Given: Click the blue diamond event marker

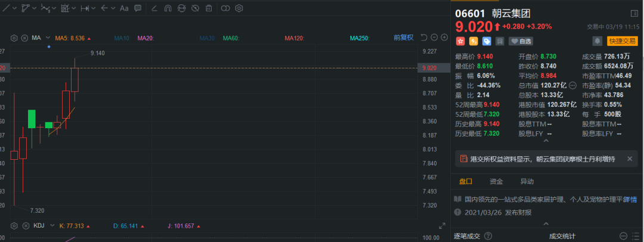Looking at the screenshot, I should coord(49,46).
